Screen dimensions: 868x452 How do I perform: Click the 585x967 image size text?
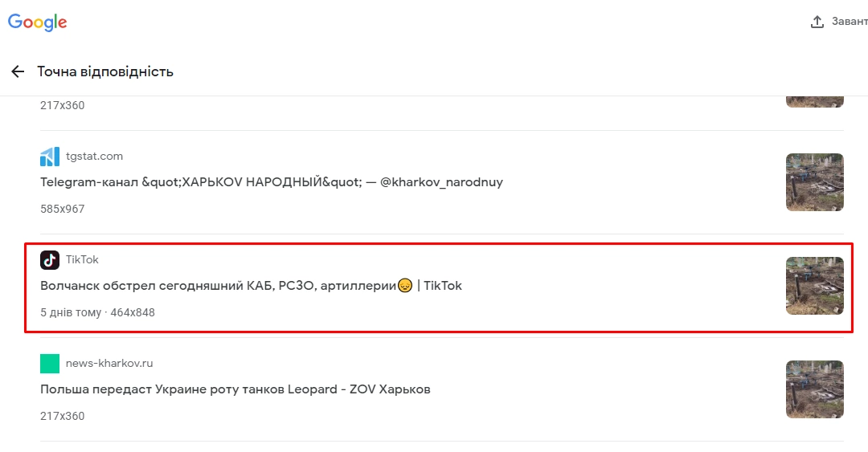click(x=62, y=209)
